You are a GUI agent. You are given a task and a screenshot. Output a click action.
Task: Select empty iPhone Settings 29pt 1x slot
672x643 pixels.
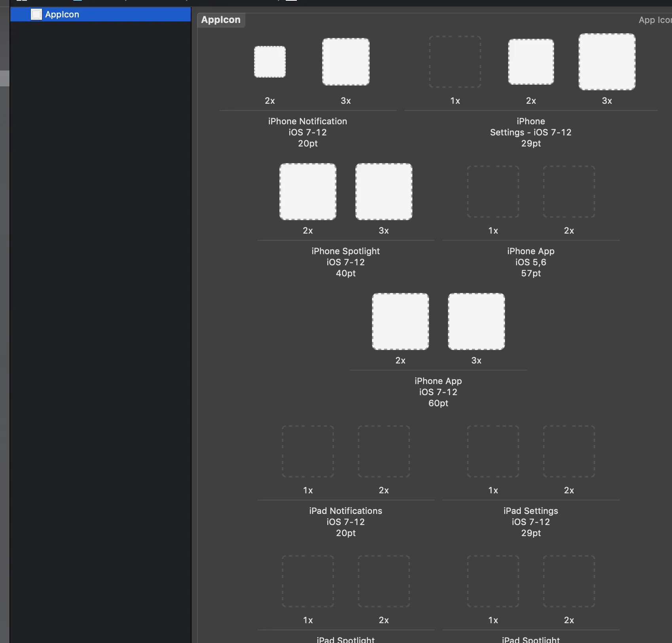point(455,62)
